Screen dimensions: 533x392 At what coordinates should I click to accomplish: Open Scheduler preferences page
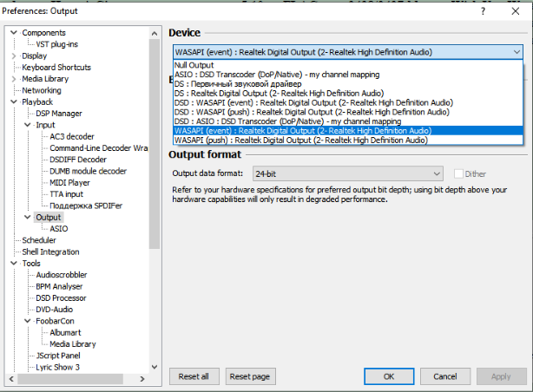[39, 240]
